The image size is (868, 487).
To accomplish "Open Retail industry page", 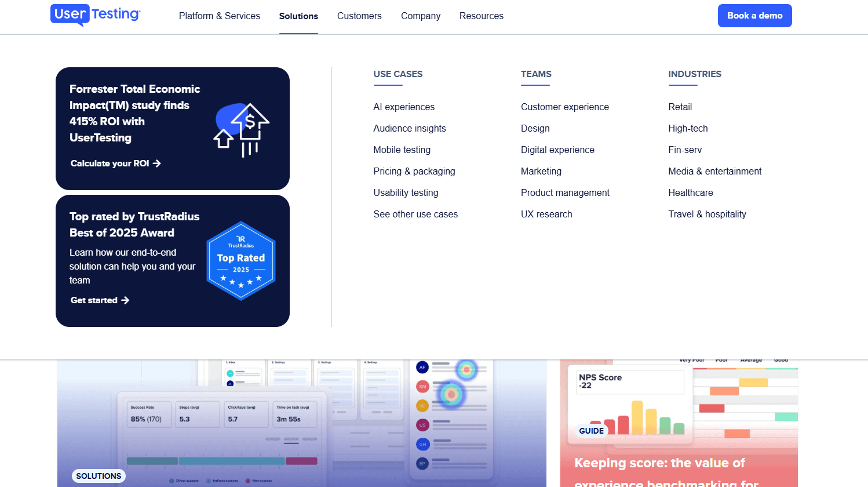I will coord(680,107).
